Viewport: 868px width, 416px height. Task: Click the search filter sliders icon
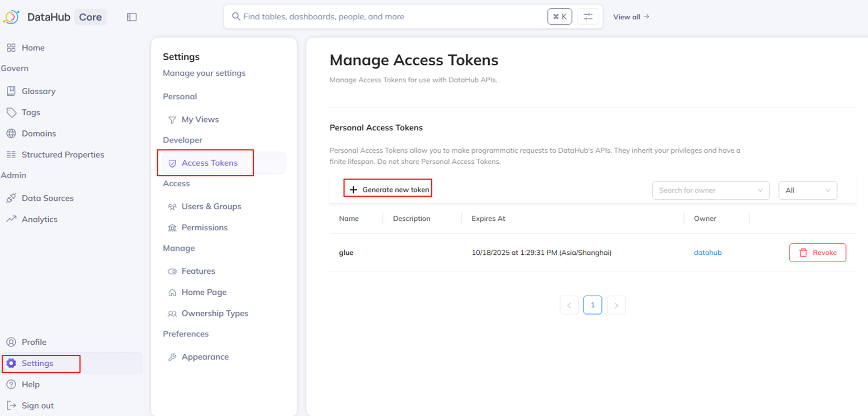[x=588, y=17]
